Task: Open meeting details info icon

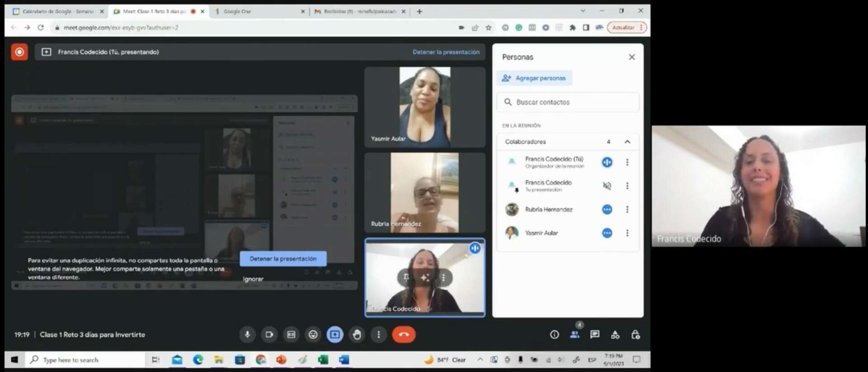Action: pos(554,334)
